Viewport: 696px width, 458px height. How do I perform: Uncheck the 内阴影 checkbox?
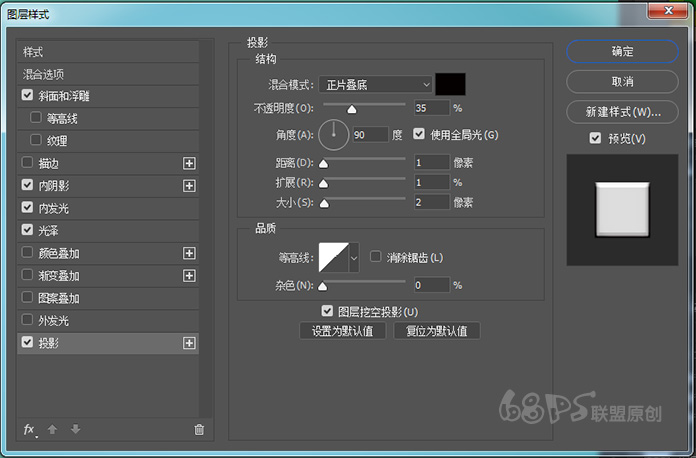28,185
